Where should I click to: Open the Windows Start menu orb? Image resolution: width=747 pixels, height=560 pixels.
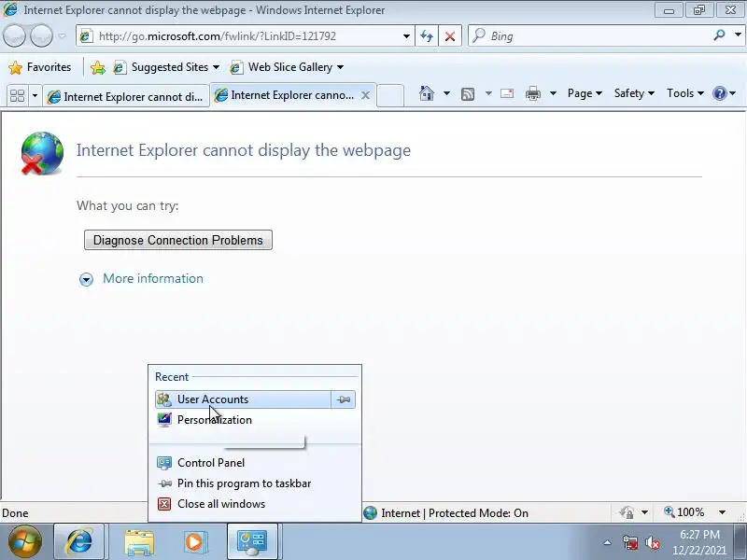point(25,541)
